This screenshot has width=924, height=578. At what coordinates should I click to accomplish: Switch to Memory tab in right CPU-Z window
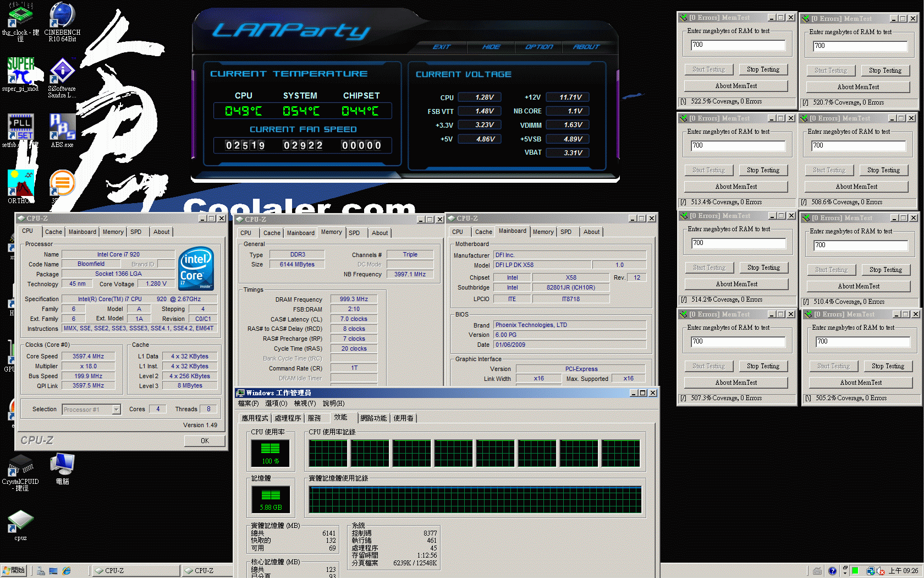click(x=543, y=232)
